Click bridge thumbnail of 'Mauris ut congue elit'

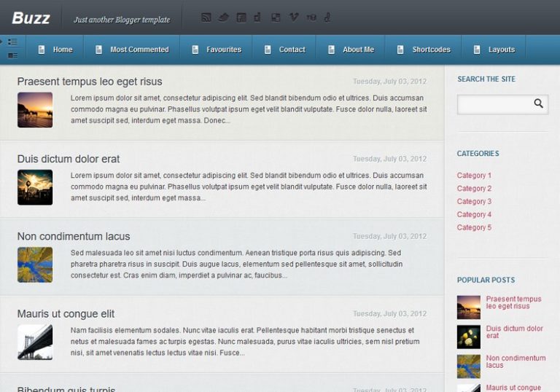(x=35, y=342)
